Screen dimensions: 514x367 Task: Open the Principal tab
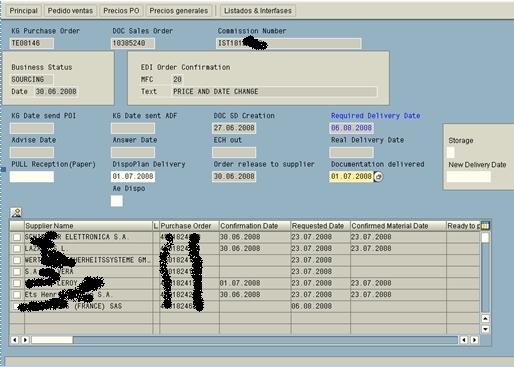23,11
